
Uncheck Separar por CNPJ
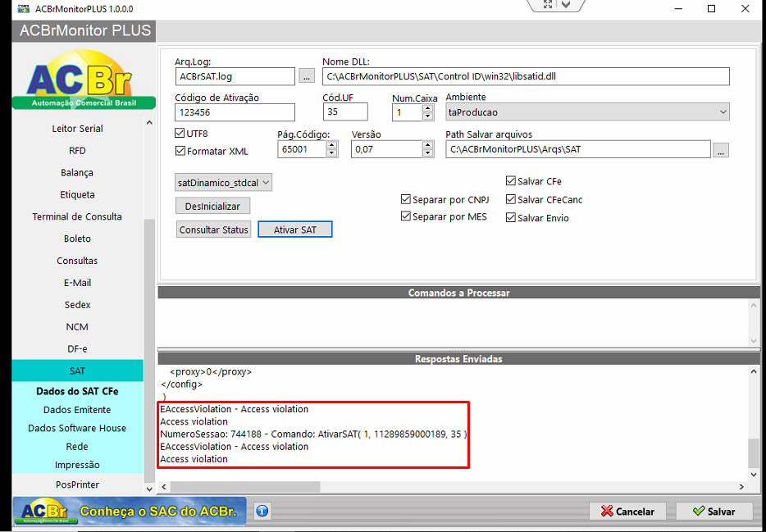tap(405, 199)
